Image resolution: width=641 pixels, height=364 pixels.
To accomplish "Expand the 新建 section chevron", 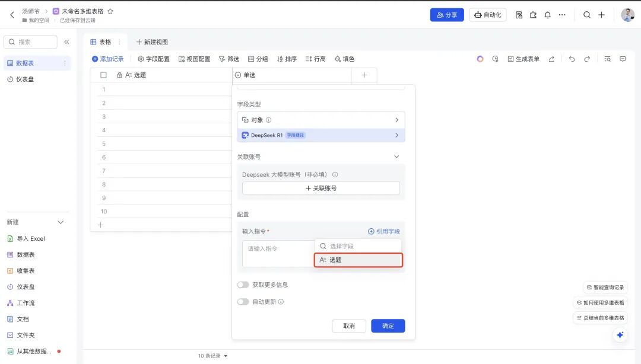I will (61, 222).
